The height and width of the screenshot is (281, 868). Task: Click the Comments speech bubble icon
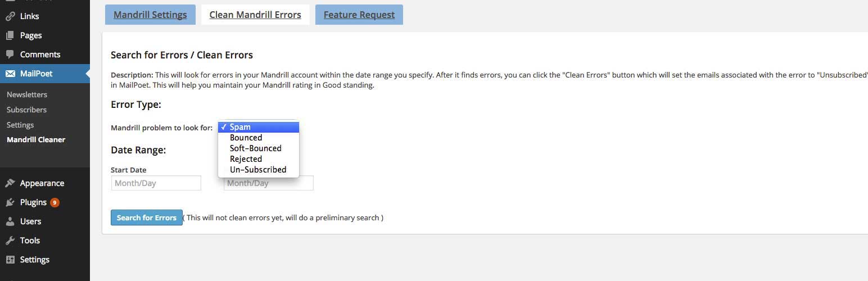(10, 55)
